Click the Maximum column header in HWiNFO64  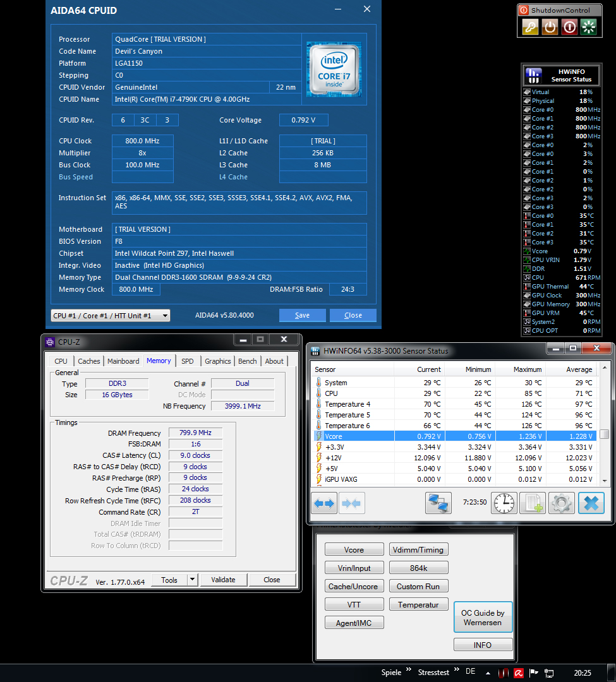521,369
